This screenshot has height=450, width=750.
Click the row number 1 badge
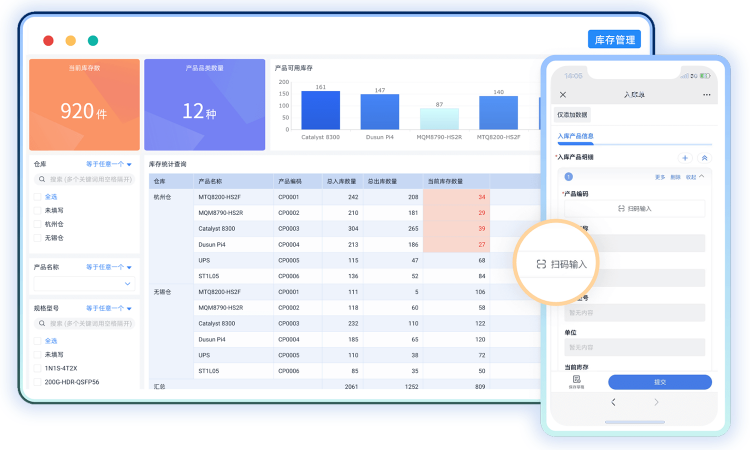[x=569, y=177]
